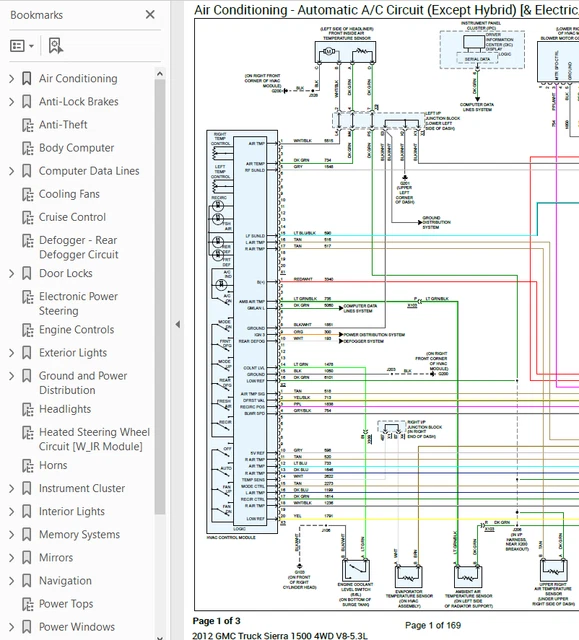Click the Computer Data Lines bookmark icon
The width and height of the screenshot is (579, 640).
(x=27, y=171)
